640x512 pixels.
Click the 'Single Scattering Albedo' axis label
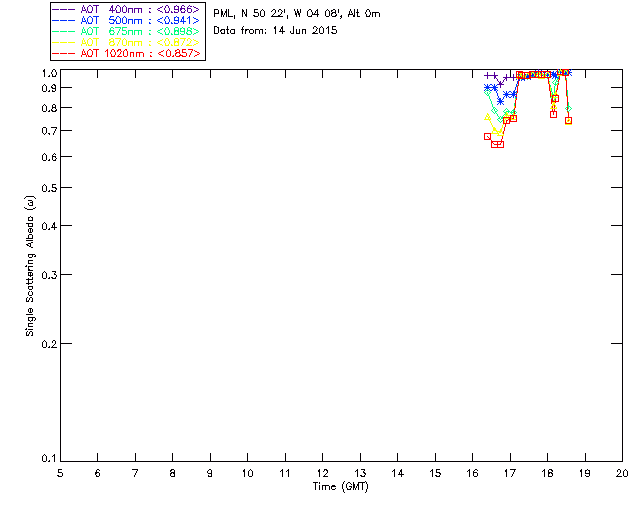30,266
